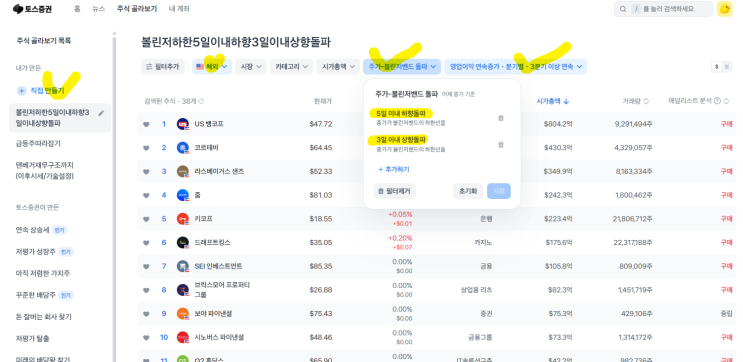Click SEI 인베스트먼트 stock logo
Screen dimensions: 743x362
coord(183,266)
